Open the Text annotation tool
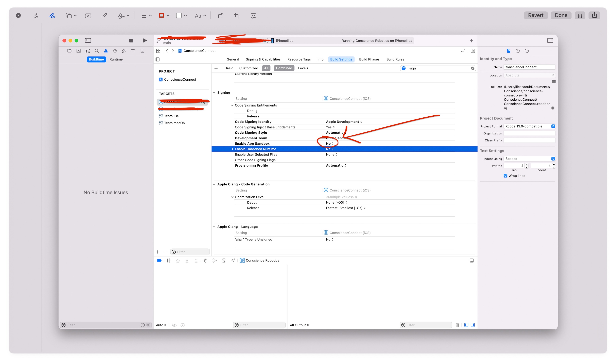This screenshot has height=364, width=616. 88,16
